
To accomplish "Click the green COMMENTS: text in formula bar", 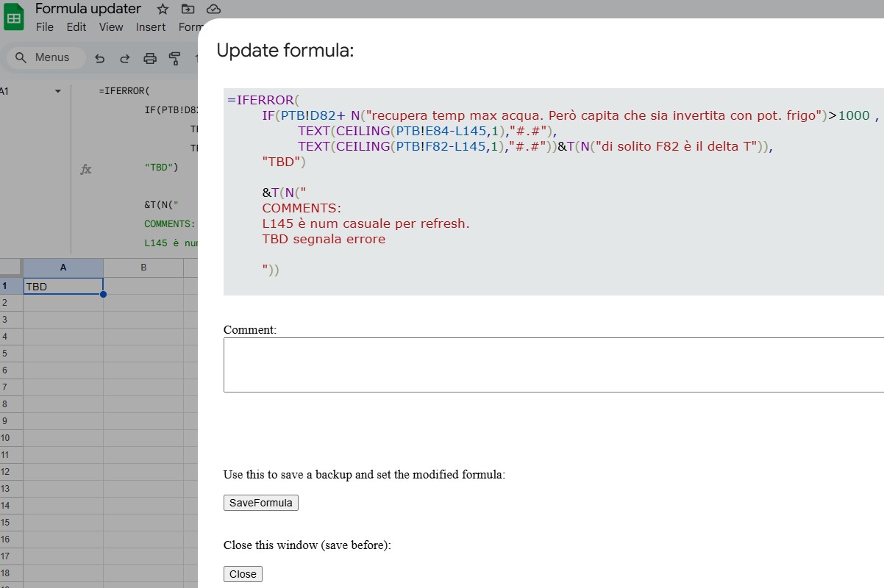I will pos(170,224).
